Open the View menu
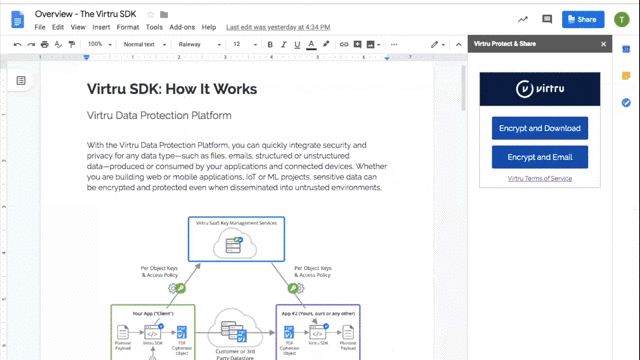Screen dimensions: 640x360 coord(78,27)
